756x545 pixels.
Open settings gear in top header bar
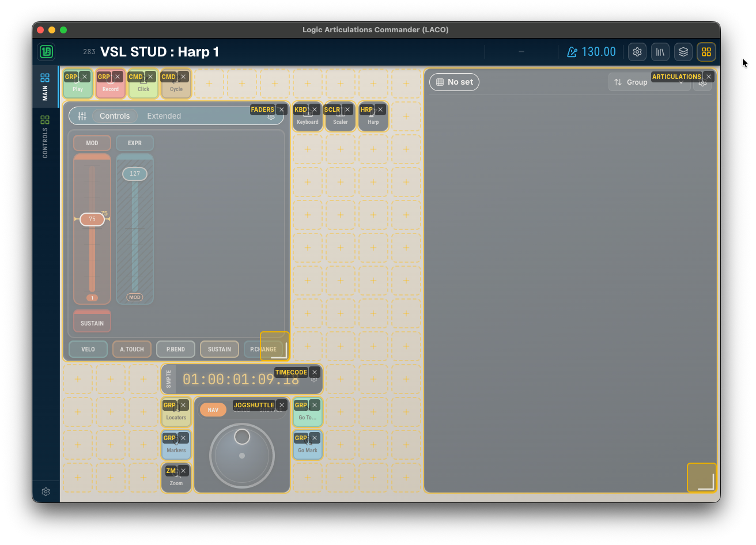click(637, 52)
